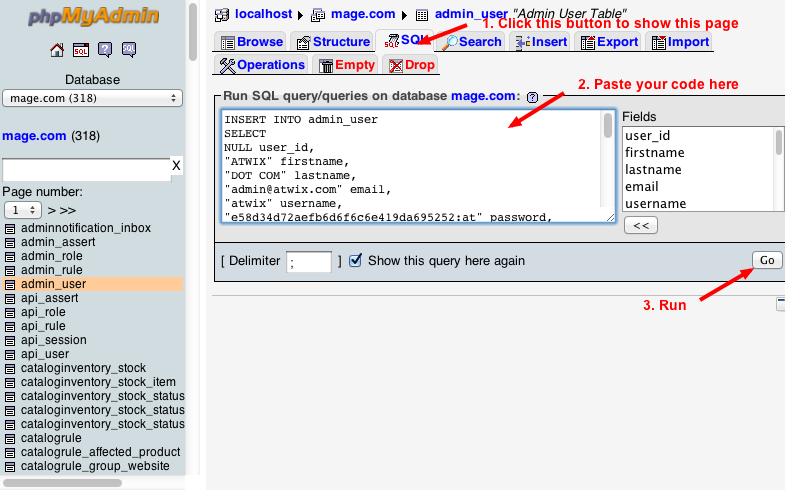Click table icon beside api_role
785x490 pixels.
tap(10, 313)
